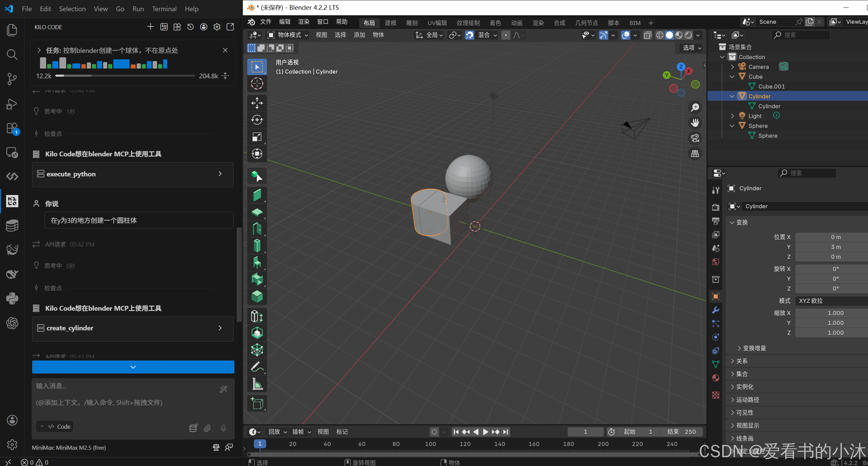This screenshot has width=868, height=466.
Task: Toggle the snapping magnet button
Action: tap(469, 35)
